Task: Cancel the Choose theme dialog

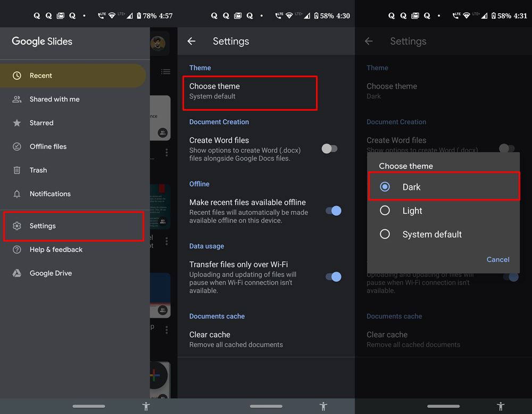Action: [x=498, y=260]
